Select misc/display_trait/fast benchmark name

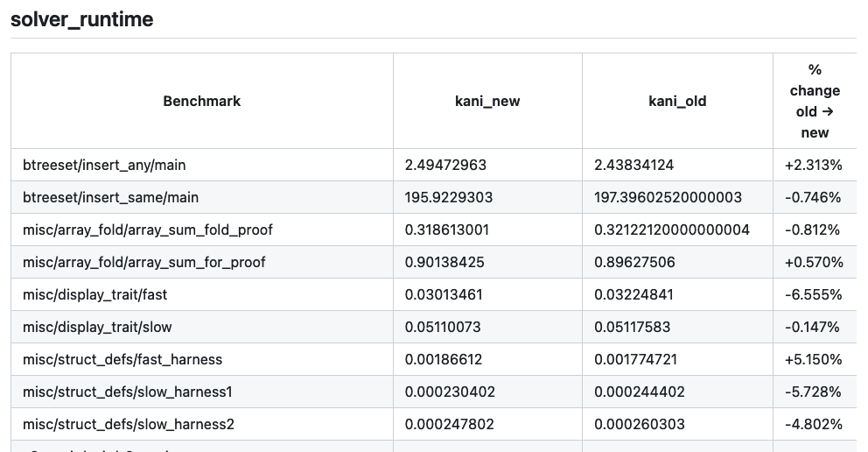94,294
